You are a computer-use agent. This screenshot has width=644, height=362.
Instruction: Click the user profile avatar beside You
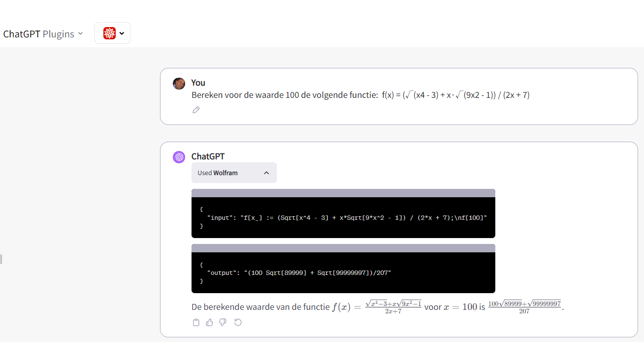pos(179,84)
